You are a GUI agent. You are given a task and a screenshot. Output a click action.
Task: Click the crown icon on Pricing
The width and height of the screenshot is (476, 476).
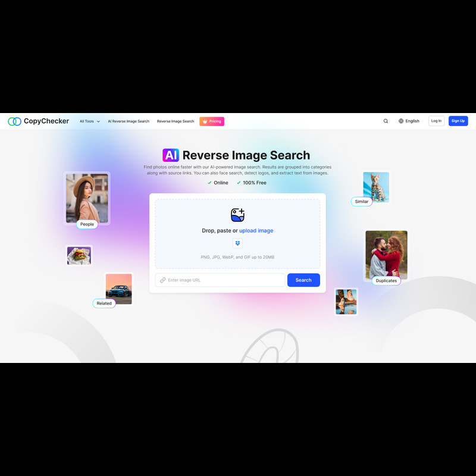click(205, 121)
